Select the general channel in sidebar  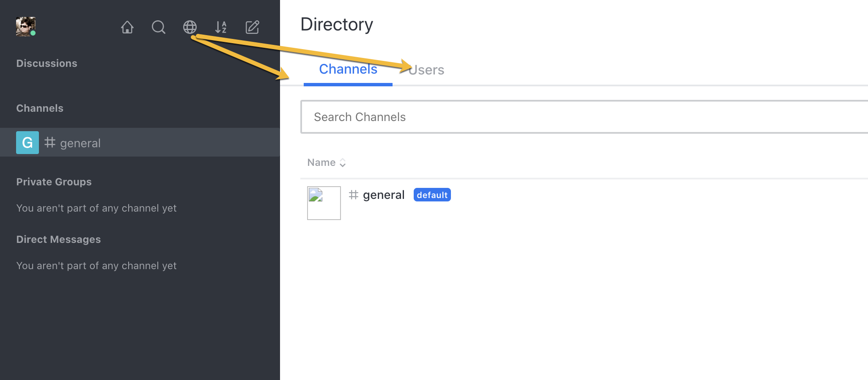tap(80, 143)
